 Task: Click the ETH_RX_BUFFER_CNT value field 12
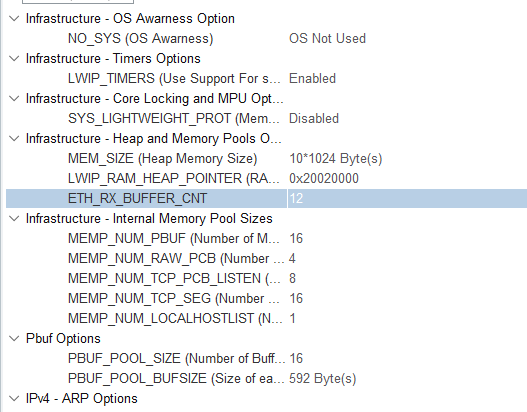coord(407,198)
